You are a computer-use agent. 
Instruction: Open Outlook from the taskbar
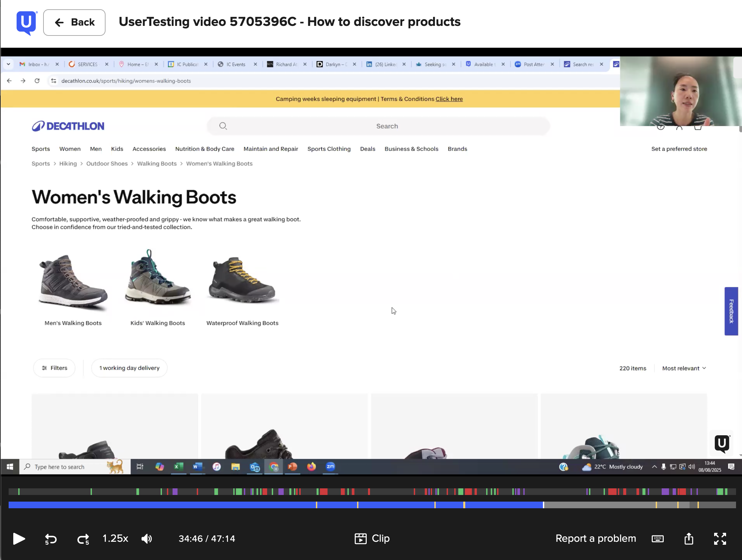click(x=255, y=466)
